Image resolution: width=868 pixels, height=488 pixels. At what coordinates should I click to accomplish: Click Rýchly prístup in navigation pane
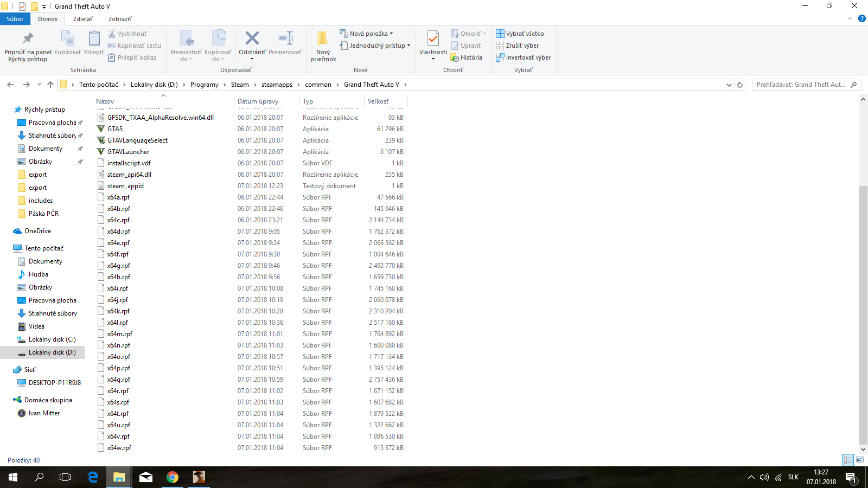point(44,110)
